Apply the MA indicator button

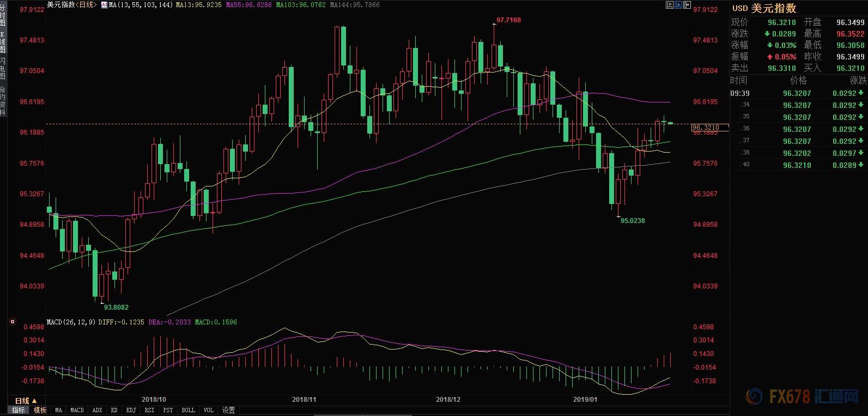coord(58,410)
